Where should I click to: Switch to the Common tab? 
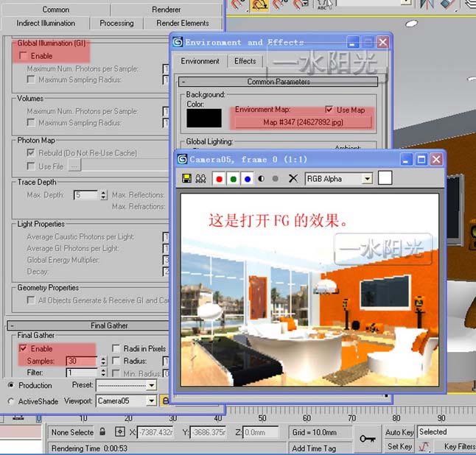point(56,10)
